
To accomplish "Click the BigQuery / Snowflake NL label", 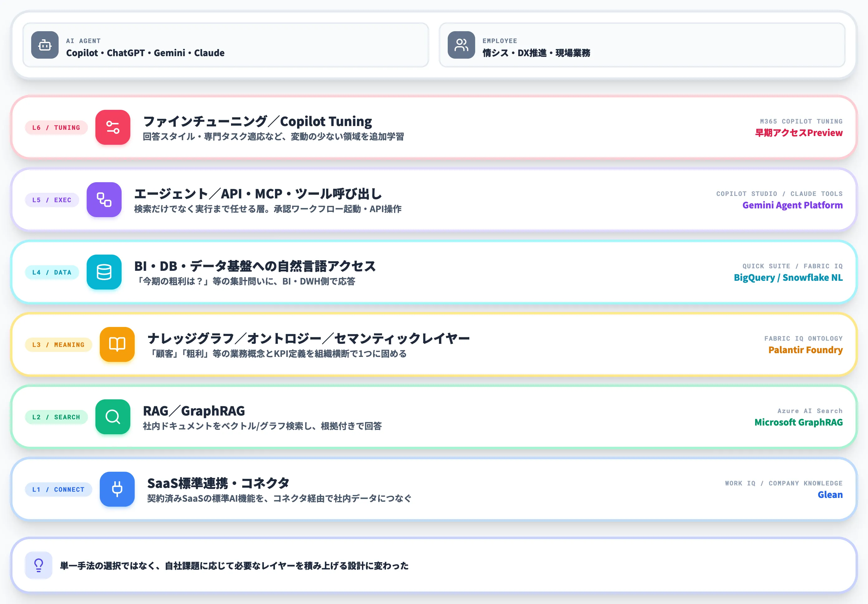I will click(788, 278).
